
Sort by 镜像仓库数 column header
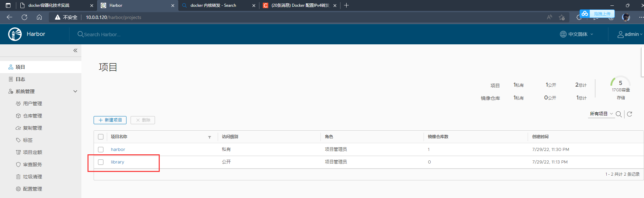point(438,137)
